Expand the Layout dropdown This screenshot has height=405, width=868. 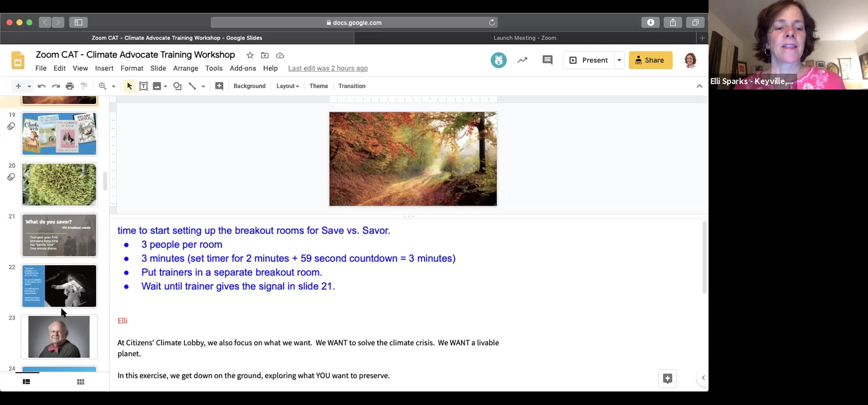(x=288, y=86)
